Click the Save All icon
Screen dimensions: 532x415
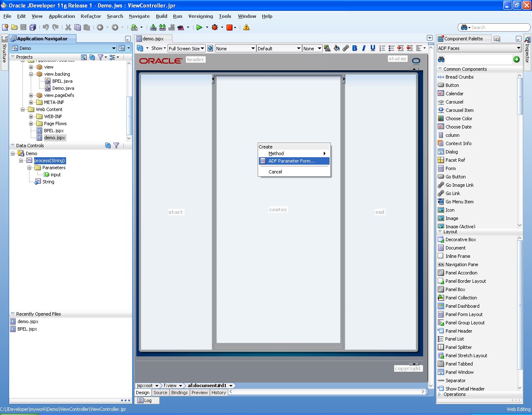coord(32,27)
